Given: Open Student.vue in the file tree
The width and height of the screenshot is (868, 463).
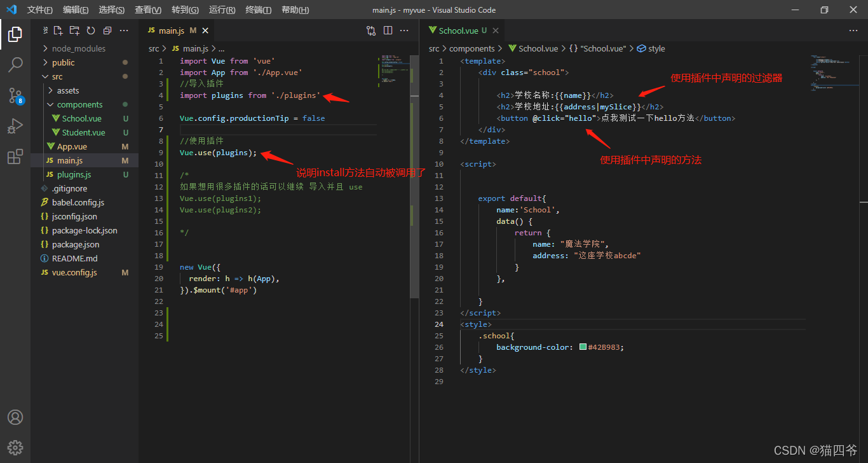Looking at the screenshot, I should pos(83,132).
